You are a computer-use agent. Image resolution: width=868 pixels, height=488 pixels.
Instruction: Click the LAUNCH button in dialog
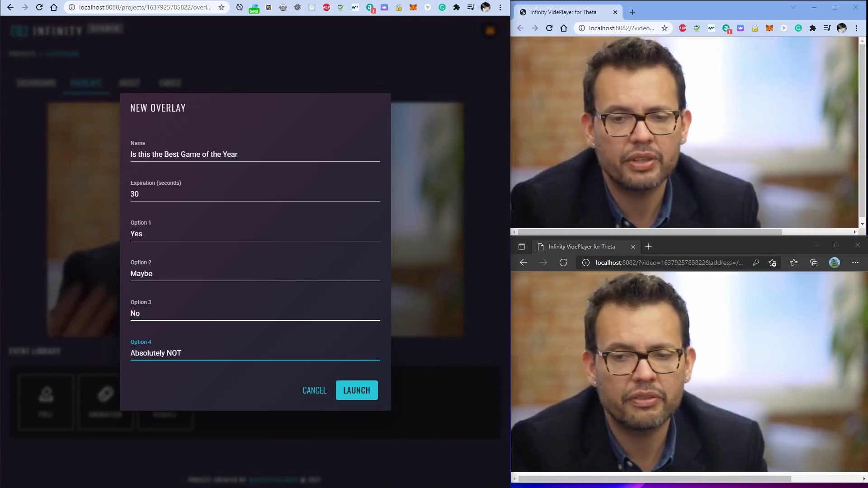[x=356, y=390]
